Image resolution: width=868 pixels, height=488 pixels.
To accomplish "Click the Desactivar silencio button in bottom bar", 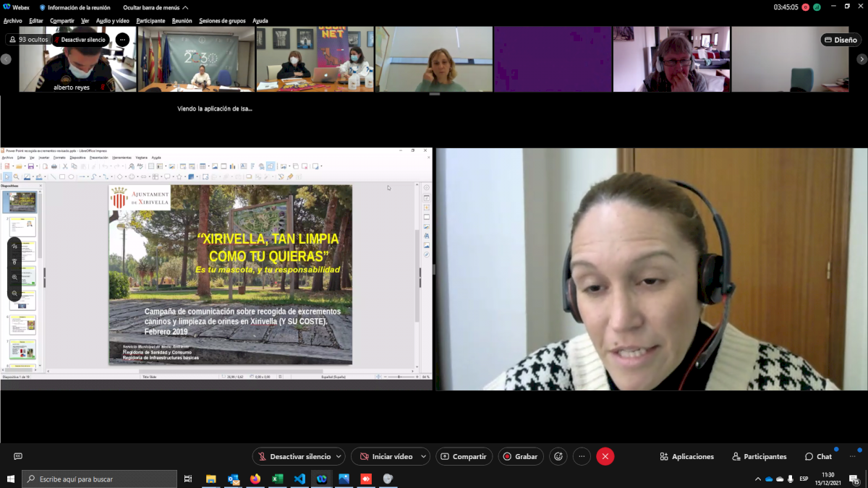I will click(294, 456).
